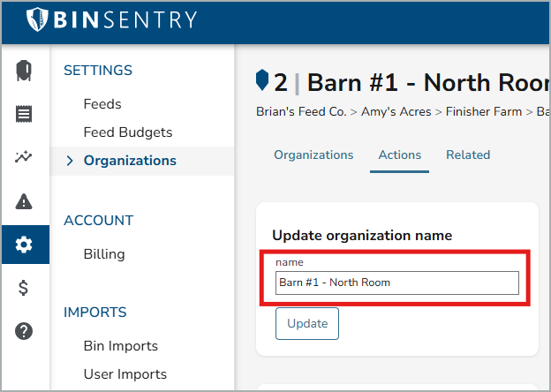
Task: Open Feeds settings
Action: coord(102,104)
